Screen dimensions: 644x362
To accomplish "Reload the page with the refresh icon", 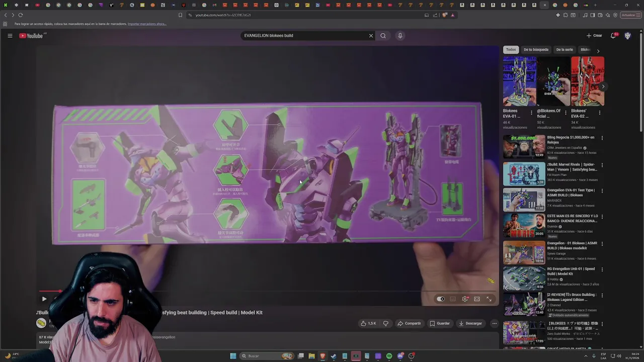I will (21, 15).
